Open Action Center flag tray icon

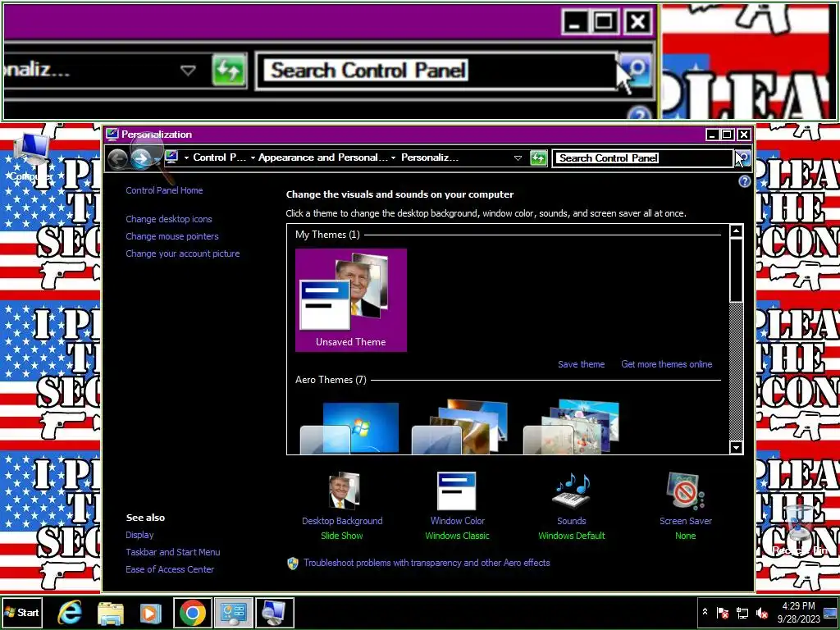722,612
